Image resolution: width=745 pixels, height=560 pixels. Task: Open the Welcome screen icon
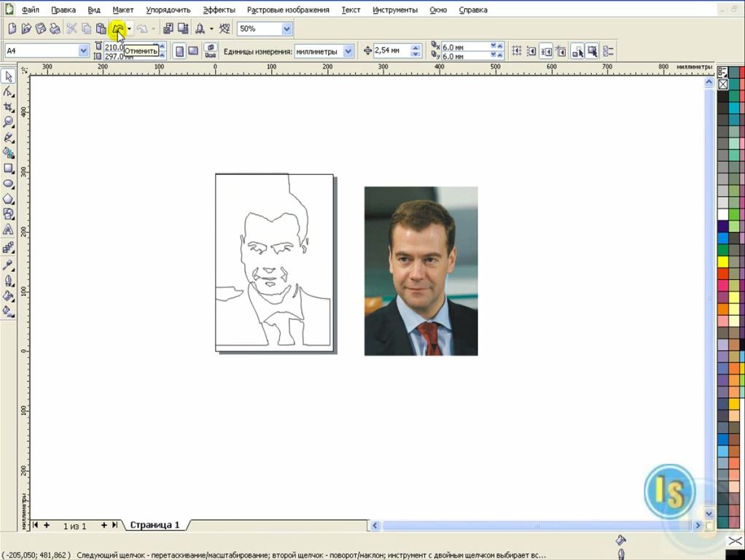point(225,29)
